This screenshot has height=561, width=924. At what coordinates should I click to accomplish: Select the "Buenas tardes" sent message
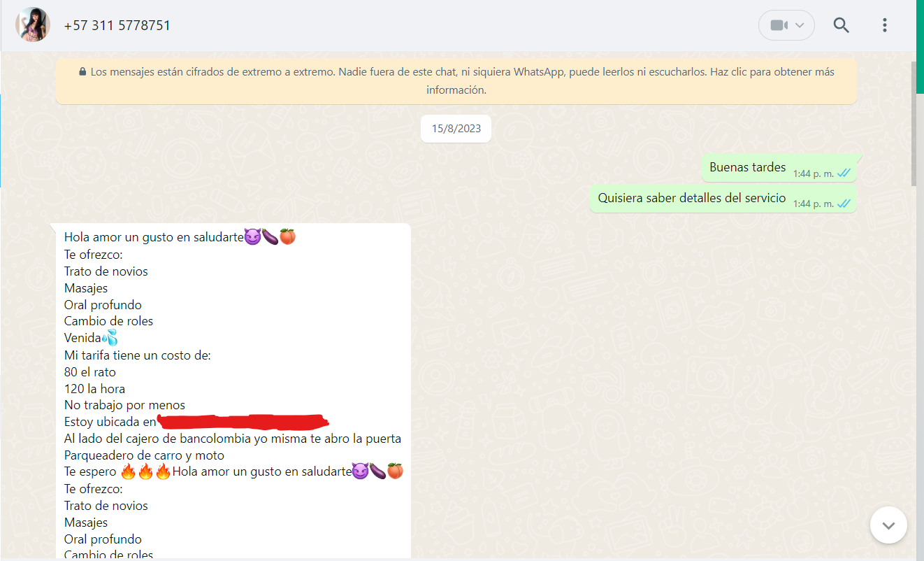(x=747, y=168)
